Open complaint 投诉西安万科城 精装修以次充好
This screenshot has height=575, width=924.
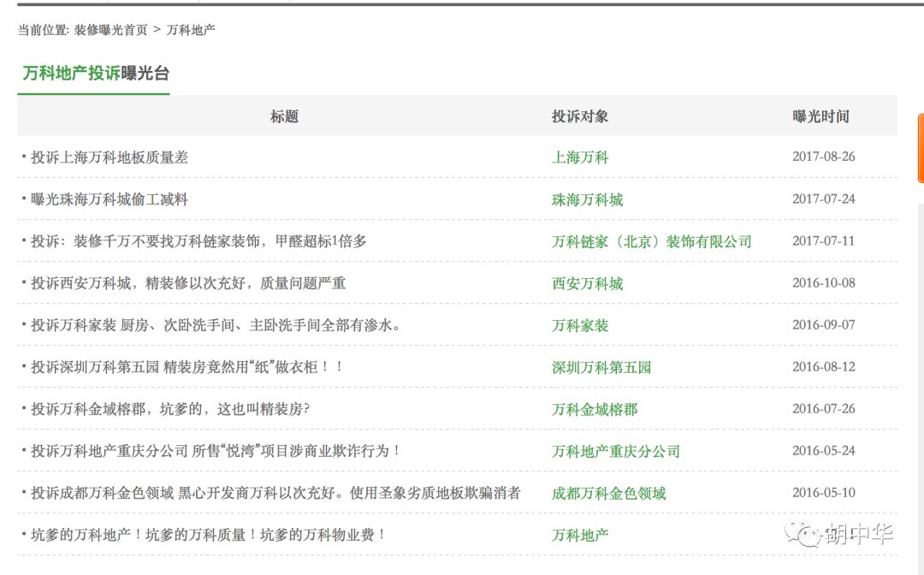(x=188, y=283)
